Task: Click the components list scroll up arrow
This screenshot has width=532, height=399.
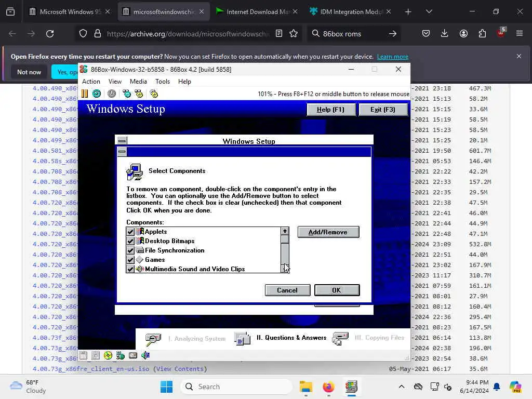Action: (x=285, y=231)
